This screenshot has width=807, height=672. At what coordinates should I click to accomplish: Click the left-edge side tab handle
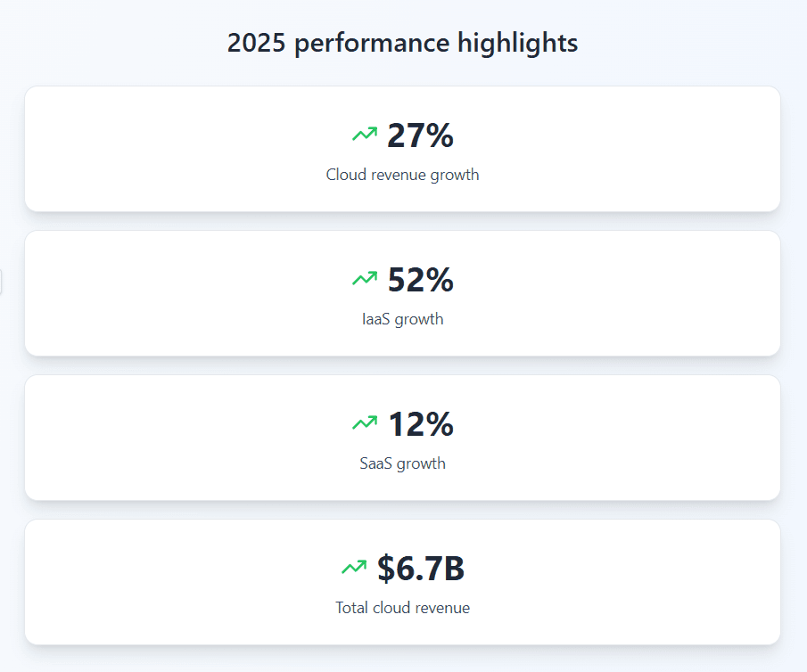(x=1, y=281)
